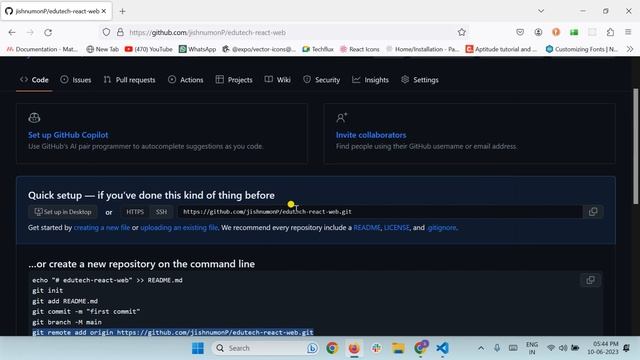Screen dimensions: 640x360
Task: Copy the command line setup commands
Action: click(x=590, y=280)
